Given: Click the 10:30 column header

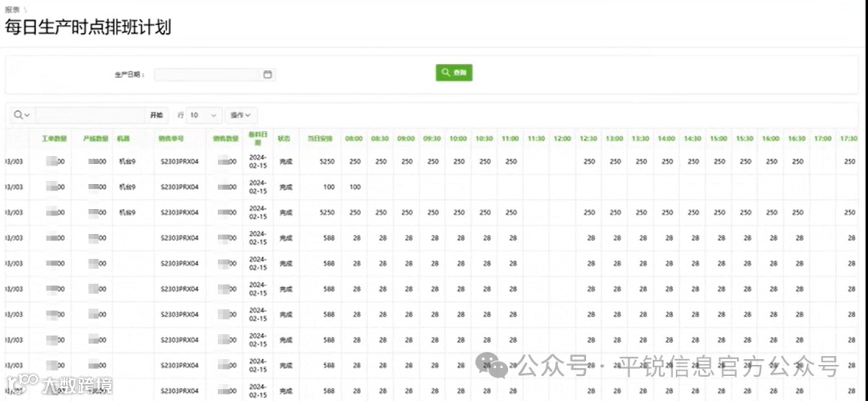Looking at the screenshot, I should 485,138.
